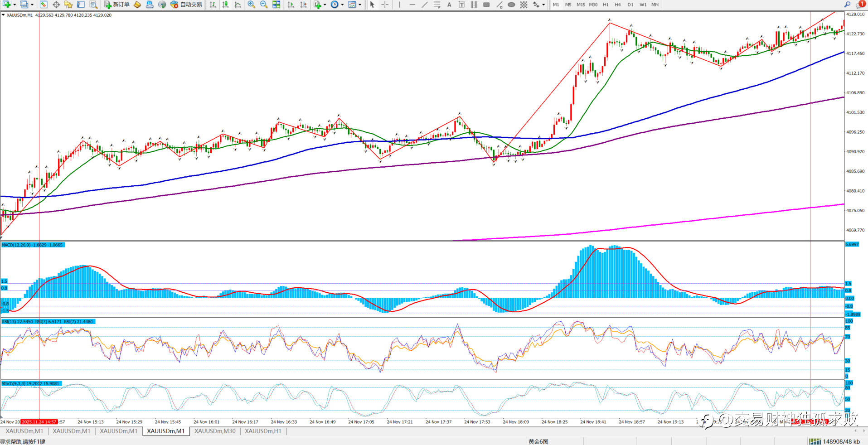
Task: Expand the chart templates dropdown arrow
Action: pyautogui.click(x=360, y=5)
